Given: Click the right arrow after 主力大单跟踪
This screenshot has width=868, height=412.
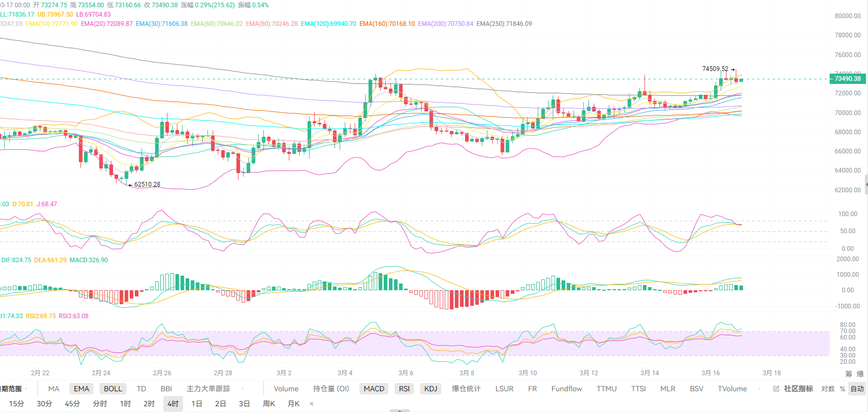Looking at the screenshot, I should tap(243, 389).
